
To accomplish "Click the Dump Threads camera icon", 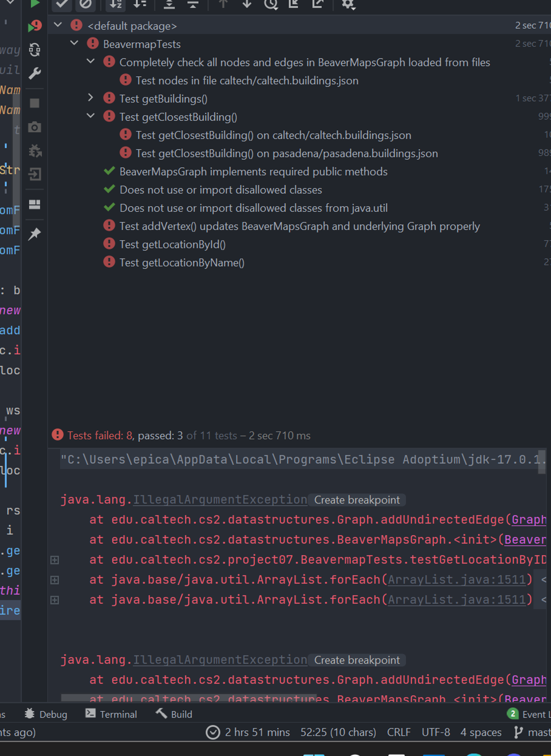I will [34, 127].
